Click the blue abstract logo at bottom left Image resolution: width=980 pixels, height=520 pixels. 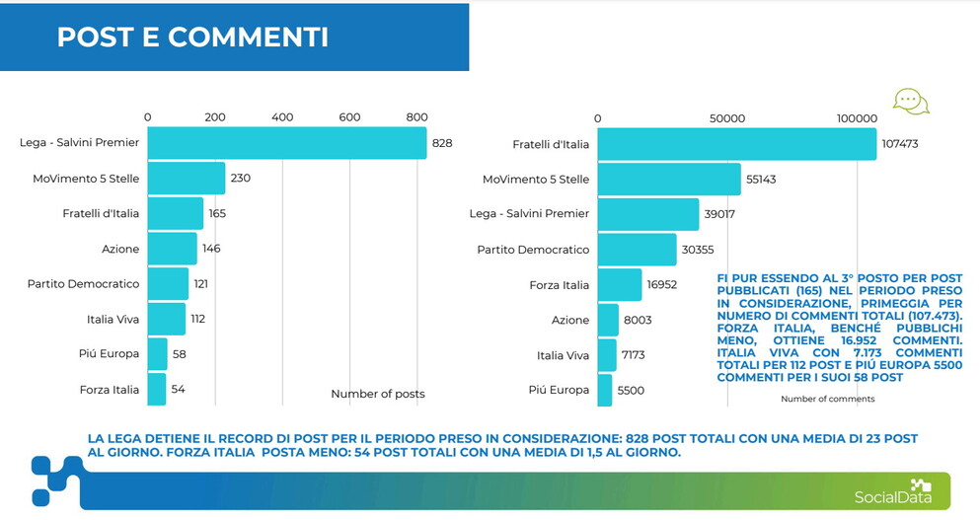55,481
